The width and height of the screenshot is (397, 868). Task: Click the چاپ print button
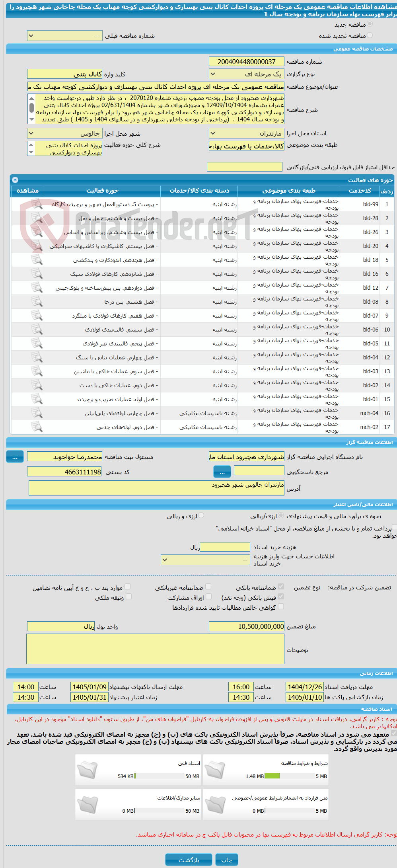(x=227, y=860)
